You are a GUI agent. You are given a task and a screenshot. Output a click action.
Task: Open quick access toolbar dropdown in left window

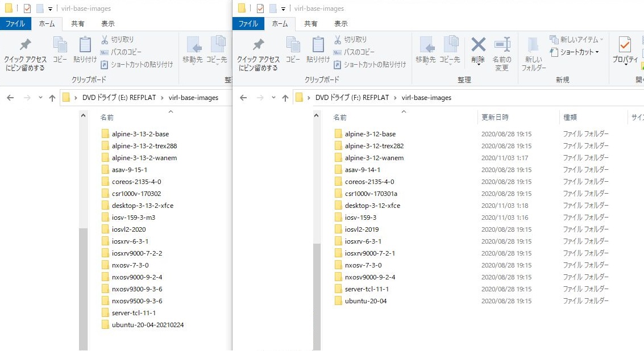click(50, 9)
